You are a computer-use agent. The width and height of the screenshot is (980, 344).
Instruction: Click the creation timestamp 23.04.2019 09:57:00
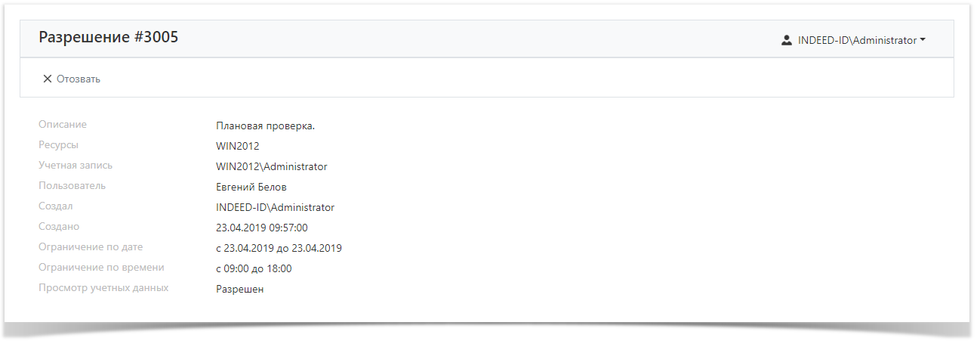(x=261, y=228)
